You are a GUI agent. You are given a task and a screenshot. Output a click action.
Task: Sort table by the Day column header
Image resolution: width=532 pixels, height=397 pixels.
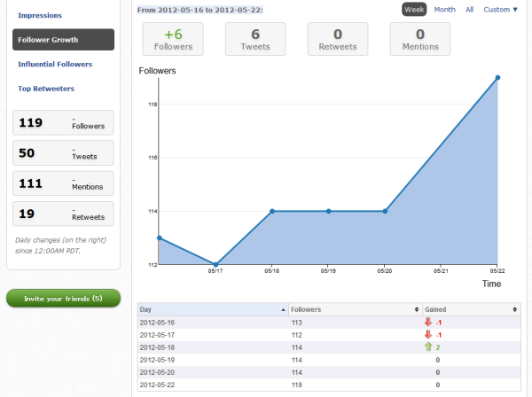[x=213, y=309]
